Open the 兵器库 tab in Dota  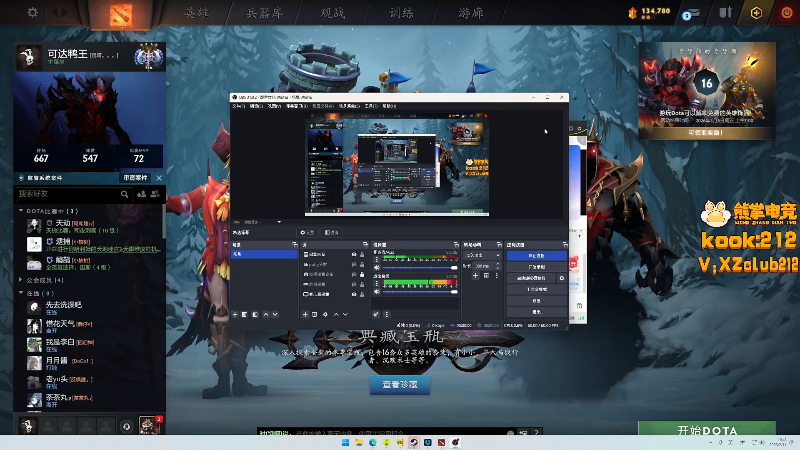pos(264,13)
